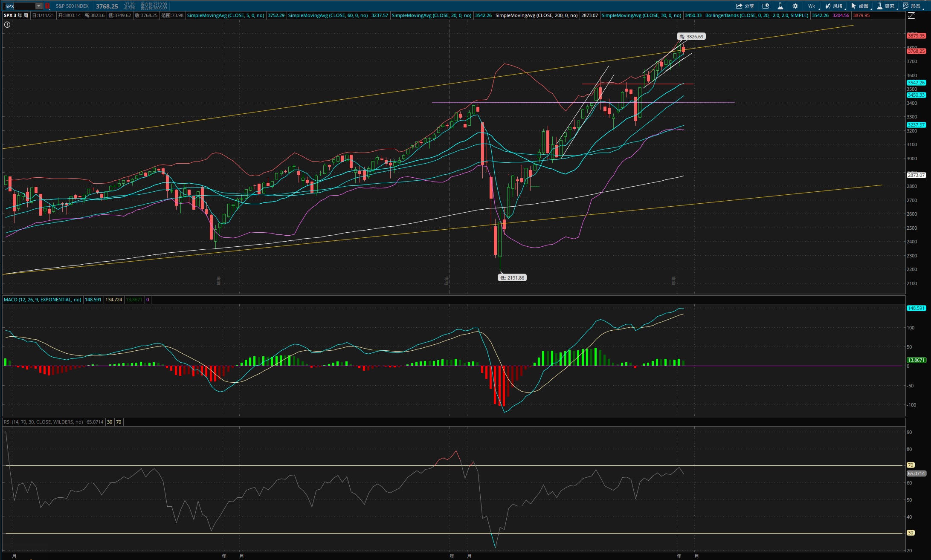Select SimpleMovingAvg (CLOSE, 200, 0, no) study label

tap(537, 15)
